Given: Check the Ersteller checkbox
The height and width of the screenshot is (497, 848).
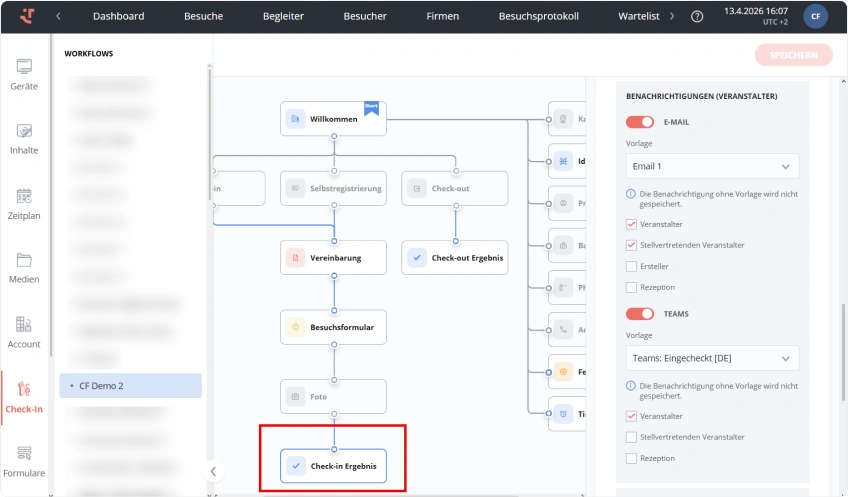Looking at the screenshot, I should [631, 266].
